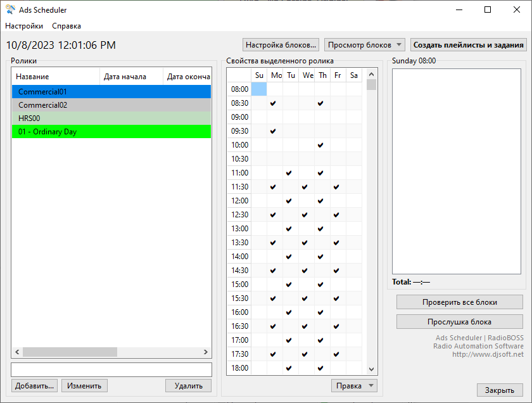The image size is (532, 403).
Task: Check the empty Saturday 09:00 cell
Action: point(354,117)
